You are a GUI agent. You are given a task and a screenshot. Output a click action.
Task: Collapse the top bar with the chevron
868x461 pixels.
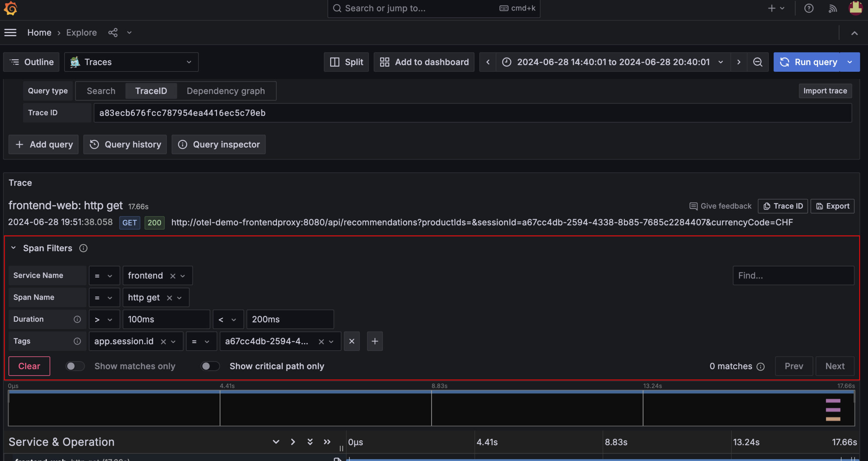(854, 33)
